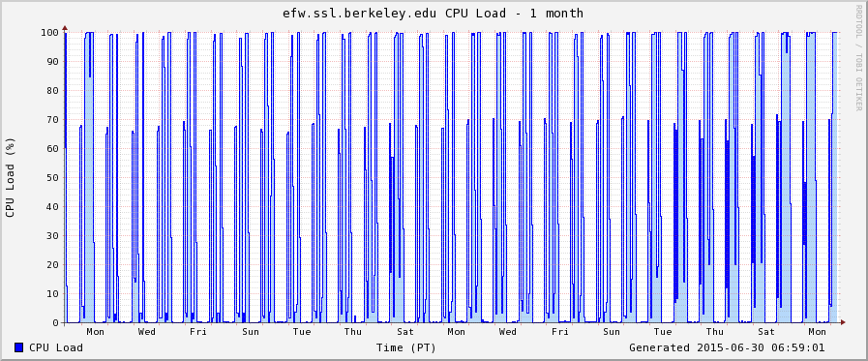
Task: Click the 70 tick label on y-axis
Action: (51, 120)
